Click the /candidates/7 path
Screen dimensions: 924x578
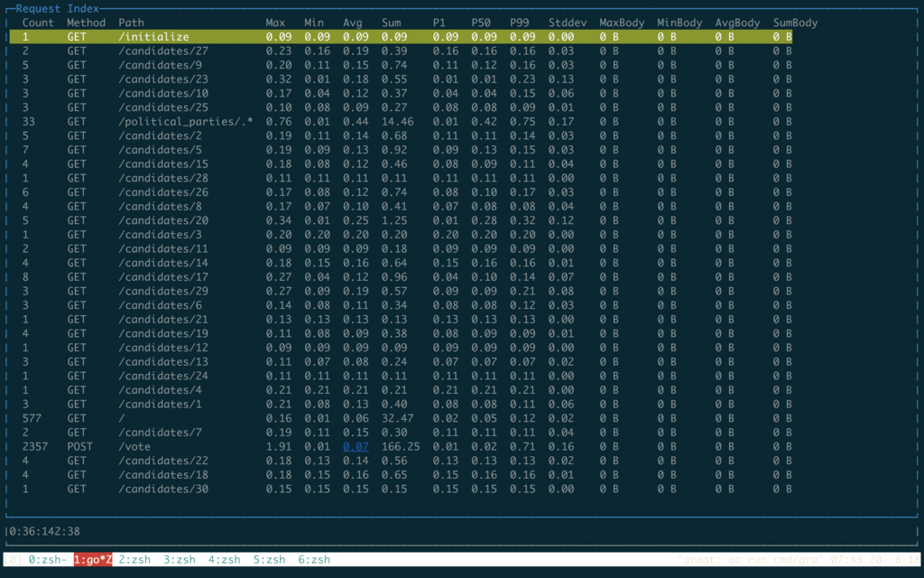click(x=161, y=433)
